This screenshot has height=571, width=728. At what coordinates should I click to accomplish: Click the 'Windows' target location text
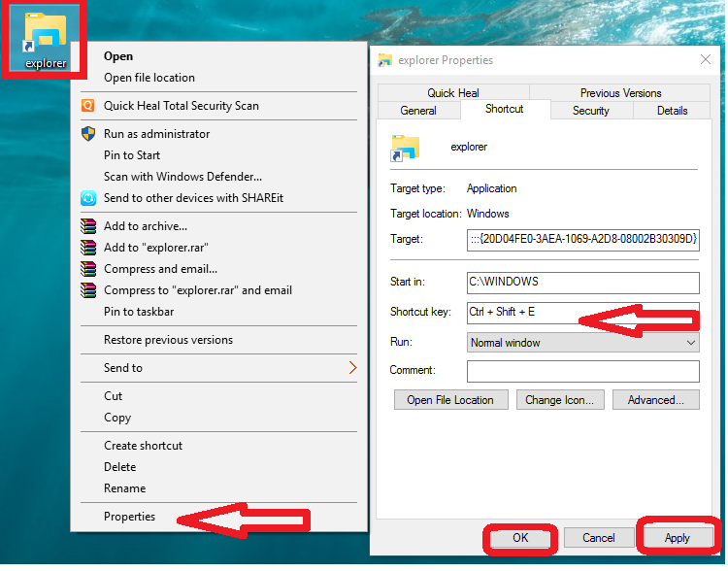[x=488, y=214]
